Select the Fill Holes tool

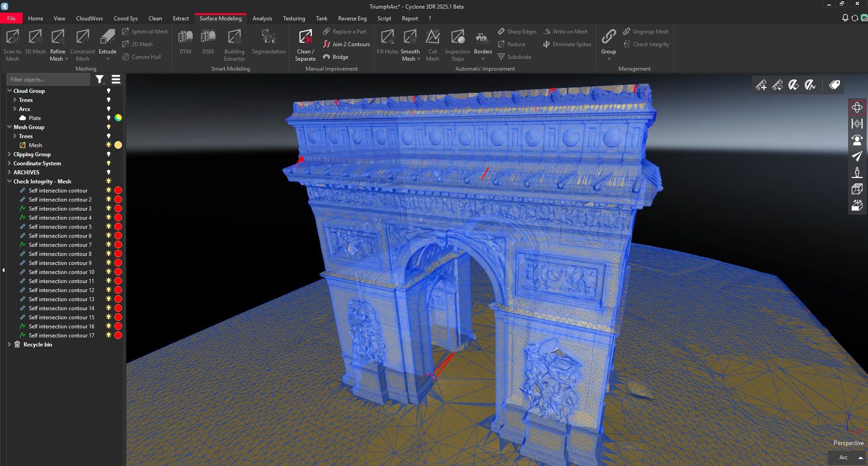click(387, 43)
